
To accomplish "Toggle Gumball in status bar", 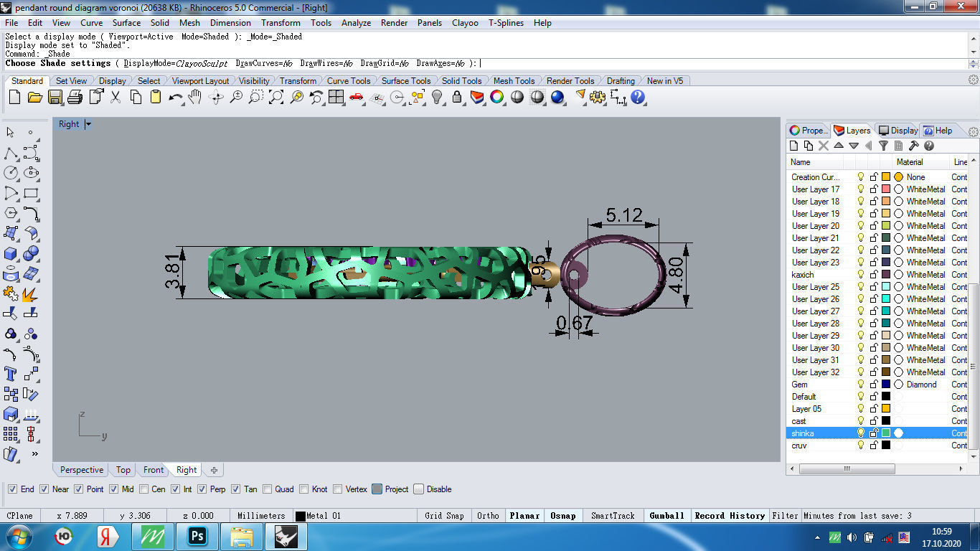I will (666, 516).
